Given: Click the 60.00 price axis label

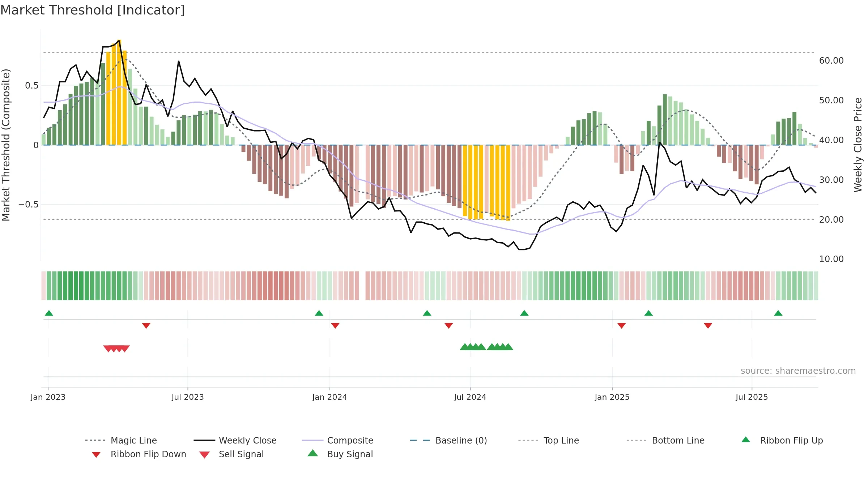Looking at the screenshot, I should point(831,61).
